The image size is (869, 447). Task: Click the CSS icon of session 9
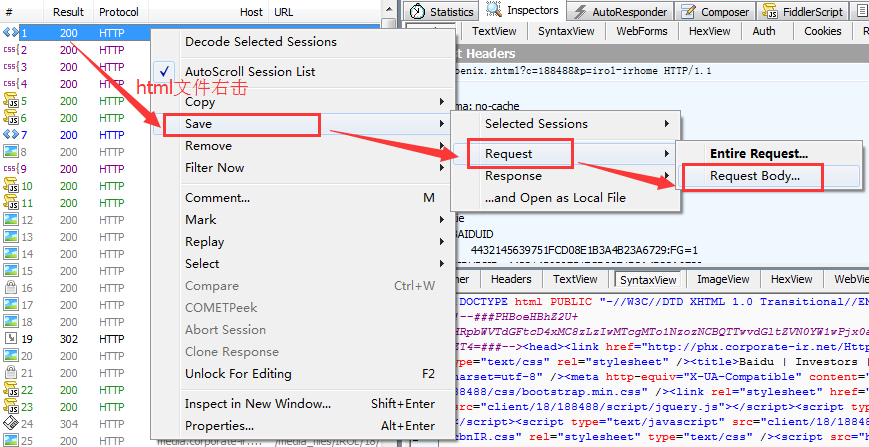click(x=11, y=169)
